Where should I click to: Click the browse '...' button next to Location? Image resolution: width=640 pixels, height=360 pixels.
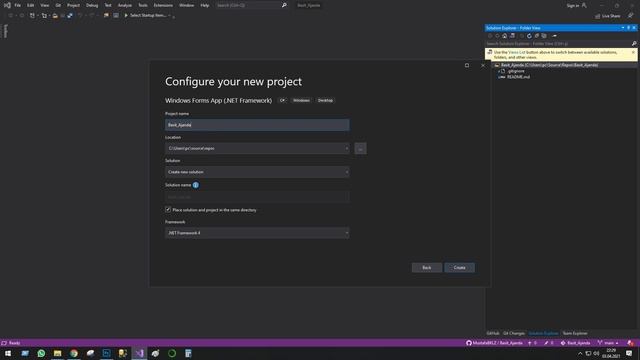coord(360,149)
